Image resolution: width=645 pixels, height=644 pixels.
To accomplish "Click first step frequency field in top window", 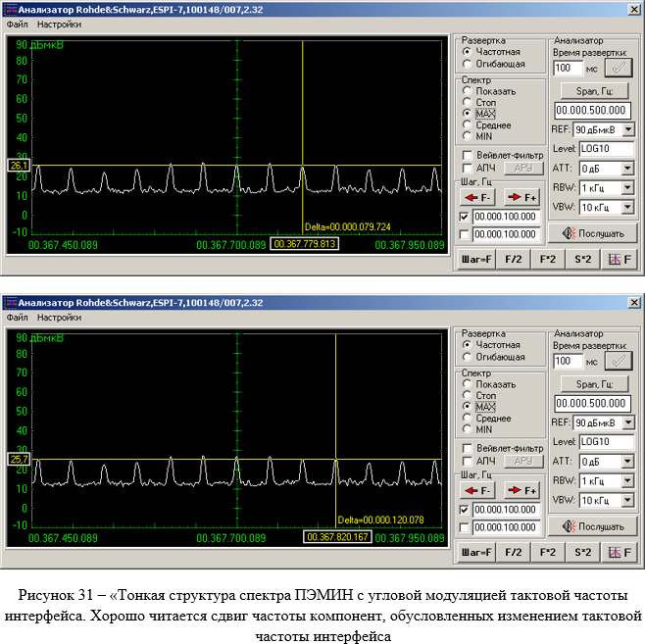I will click(x=506, y=217).
